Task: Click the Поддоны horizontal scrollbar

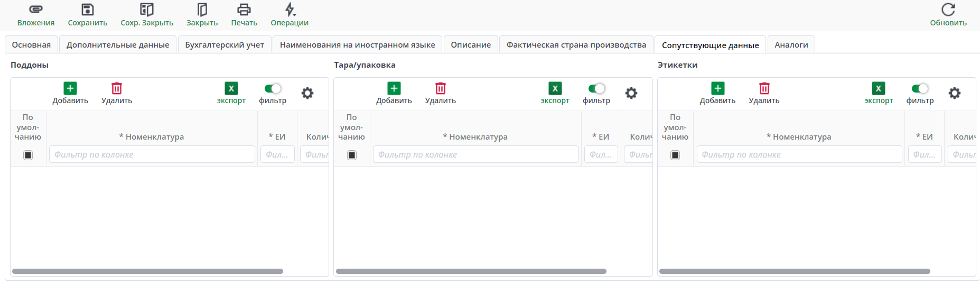Action: point(147,271)
